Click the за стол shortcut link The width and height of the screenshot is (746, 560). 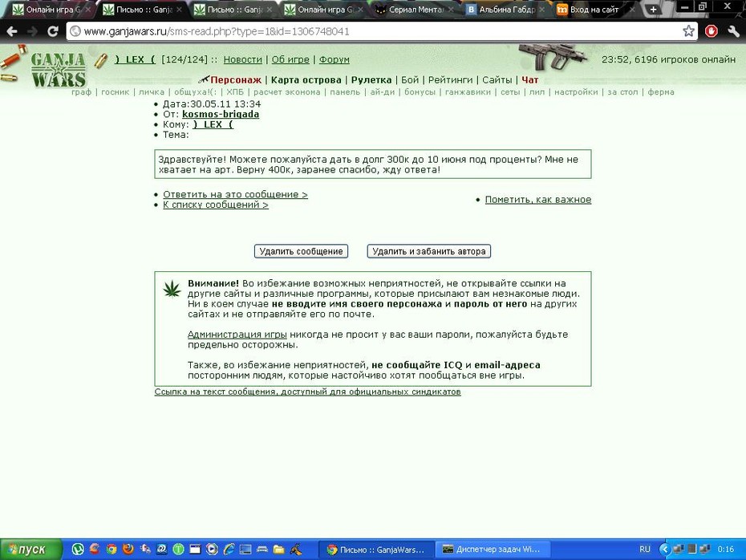click(622, 91)
